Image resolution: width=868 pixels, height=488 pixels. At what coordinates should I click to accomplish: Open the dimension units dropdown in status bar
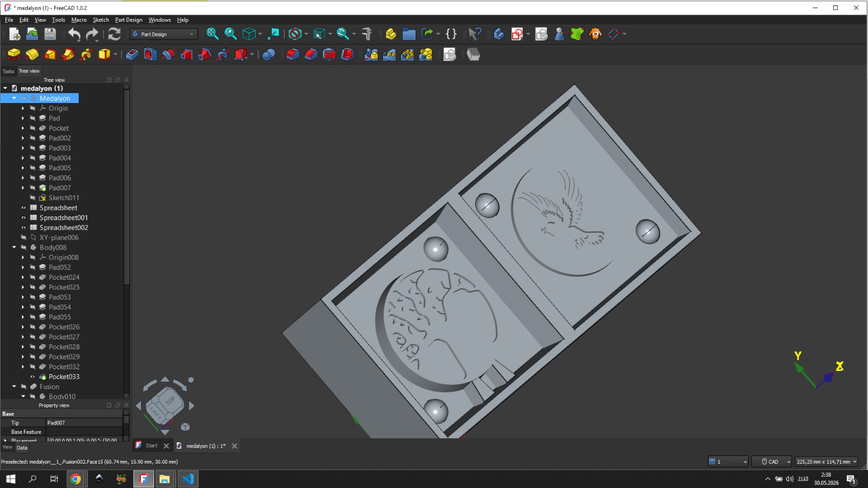826,461
